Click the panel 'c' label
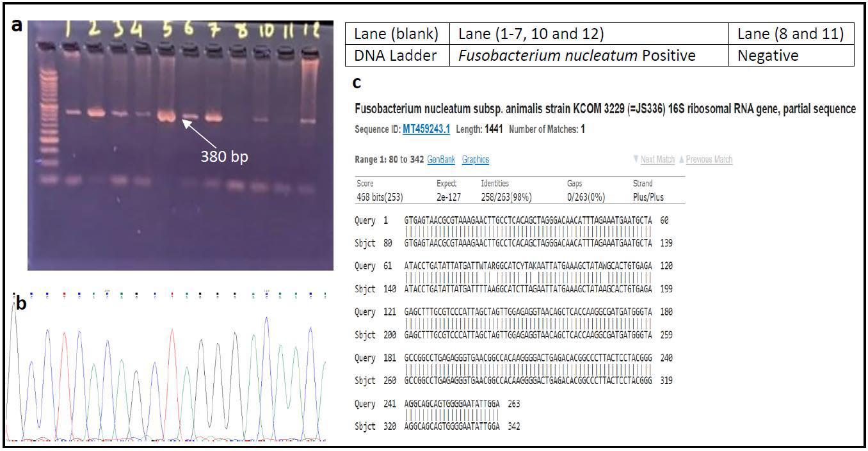The height and width of the screenshot is (451, 868). 357,83
